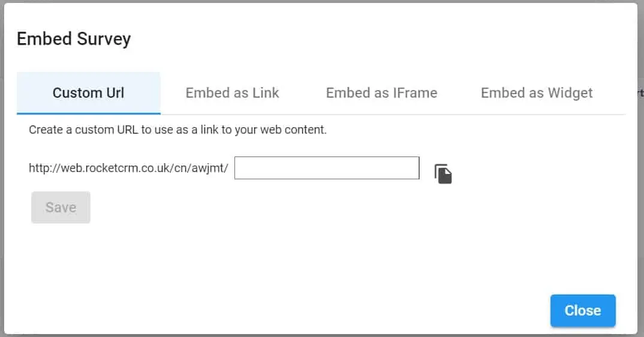This screenshot has width=644, height=337.
Task: Select the Custom Url tab
Action: point(89,93)
